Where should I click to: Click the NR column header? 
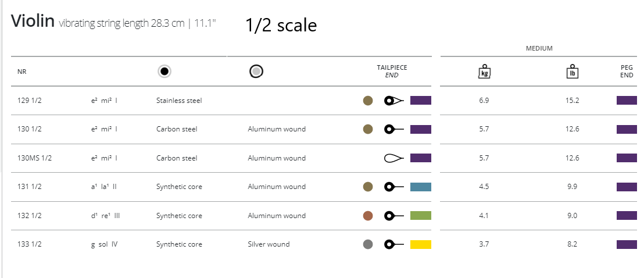(x=22, y=72)
